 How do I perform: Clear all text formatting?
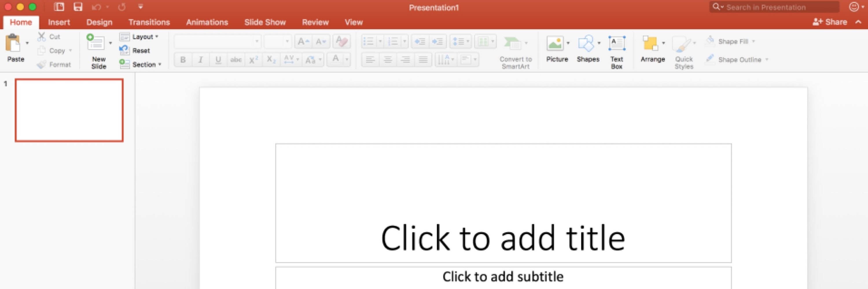pyautogui.click(x=342, y=42)
